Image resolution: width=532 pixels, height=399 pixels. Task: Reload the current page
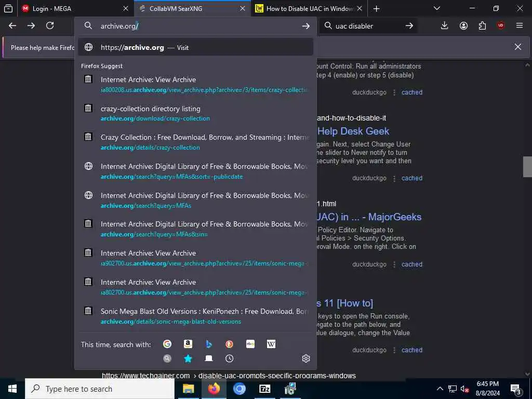[x=50, y=26]
